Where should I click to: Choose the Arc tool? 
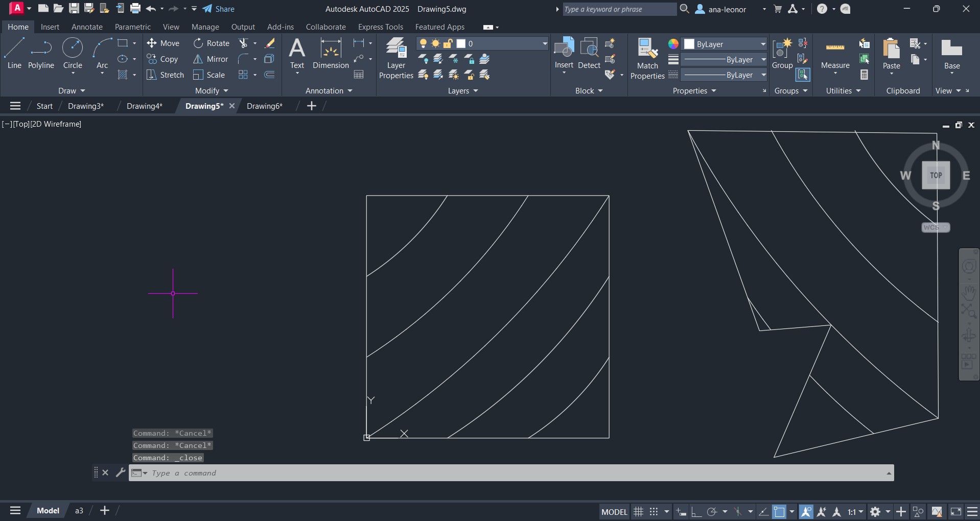point(102,53)
